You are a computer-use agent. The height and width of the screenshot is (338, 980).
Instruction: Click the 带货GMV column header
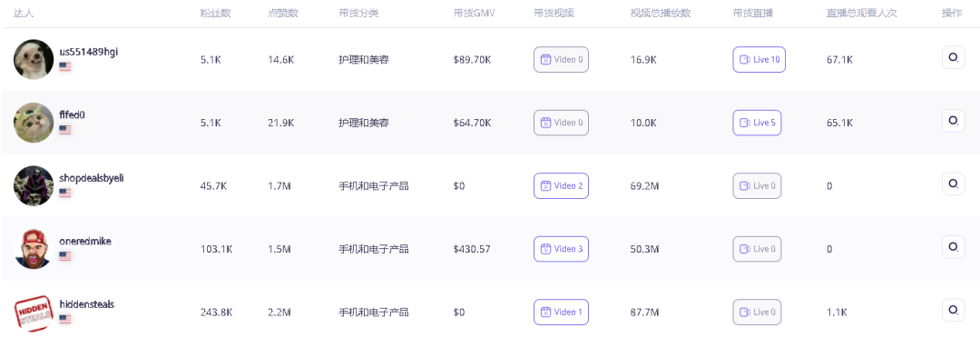click(475, 13)
